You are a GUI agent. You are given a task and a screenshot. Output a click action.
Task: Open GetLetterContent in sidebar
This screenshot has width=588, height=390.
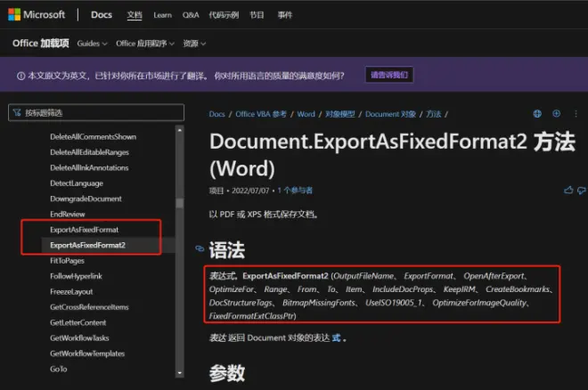(x=78, y=322)
